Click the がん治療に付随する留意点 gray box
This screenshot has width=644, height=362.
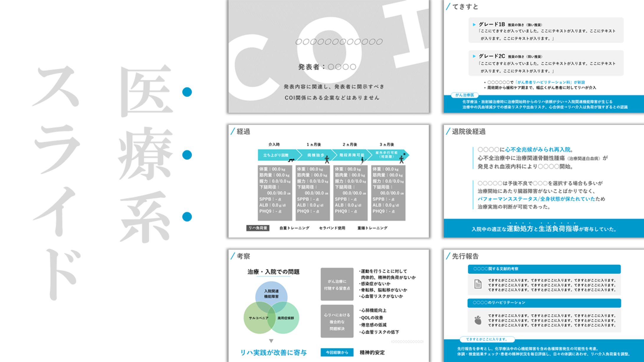coord(337,284)
